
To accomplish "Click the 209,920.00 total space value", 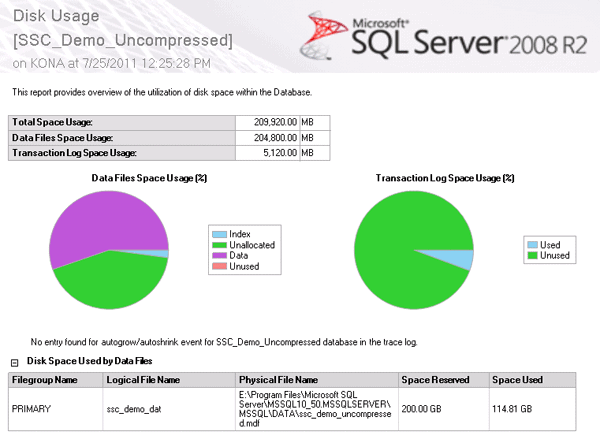I will coord(275,122).
